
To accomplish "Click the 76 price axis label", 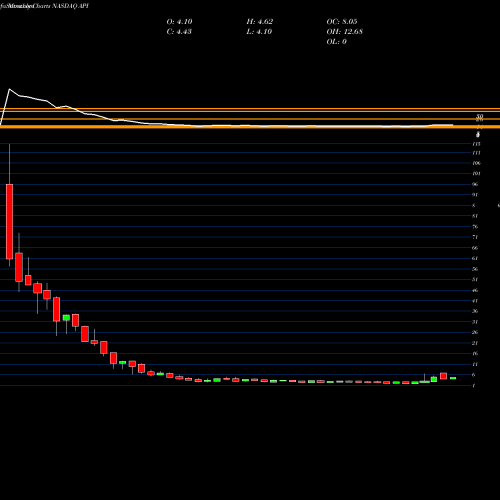I will click(475, 227).
